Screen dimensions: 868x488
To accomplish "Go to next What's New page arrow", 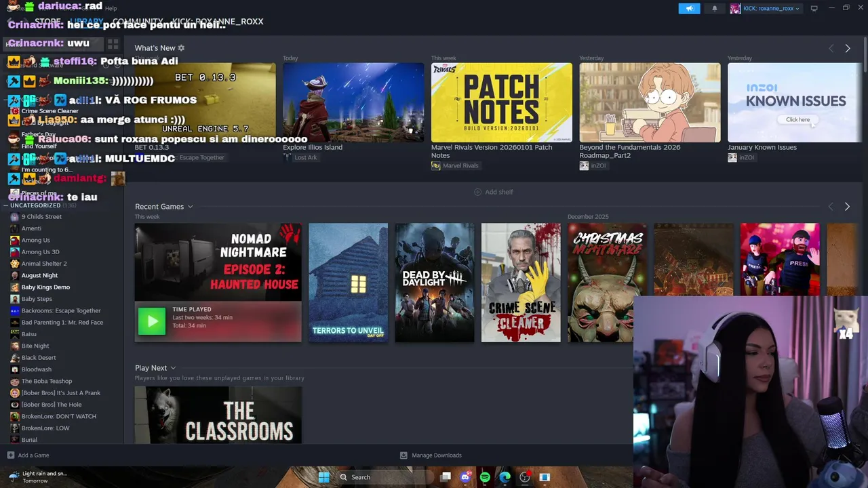I will click(x=848, y=48).
